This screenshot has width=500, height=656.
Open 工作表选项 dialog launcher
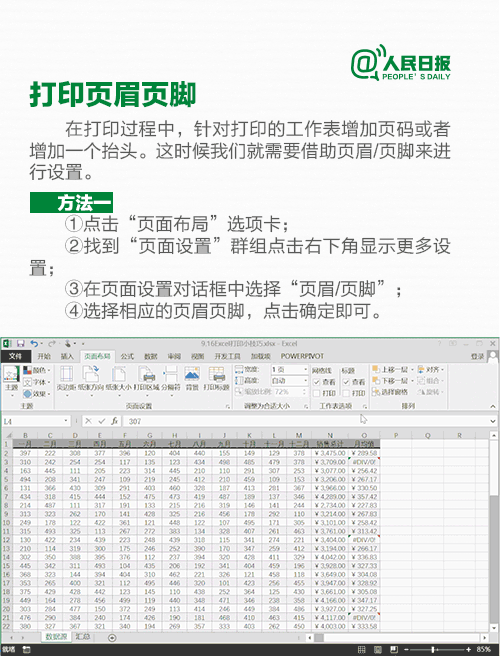[x=365, y=406]
